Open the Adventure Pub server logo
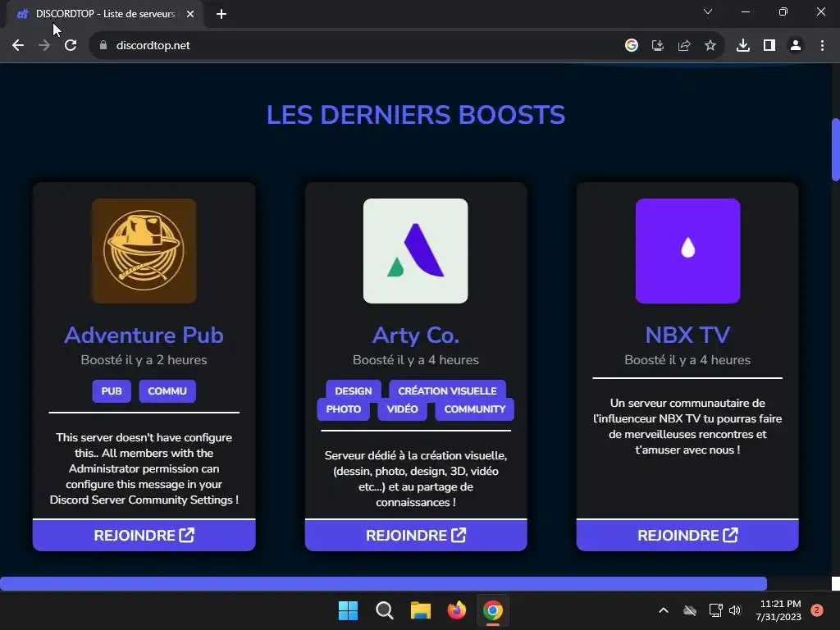The image size is (840, 630). click(x=144, y=251)
